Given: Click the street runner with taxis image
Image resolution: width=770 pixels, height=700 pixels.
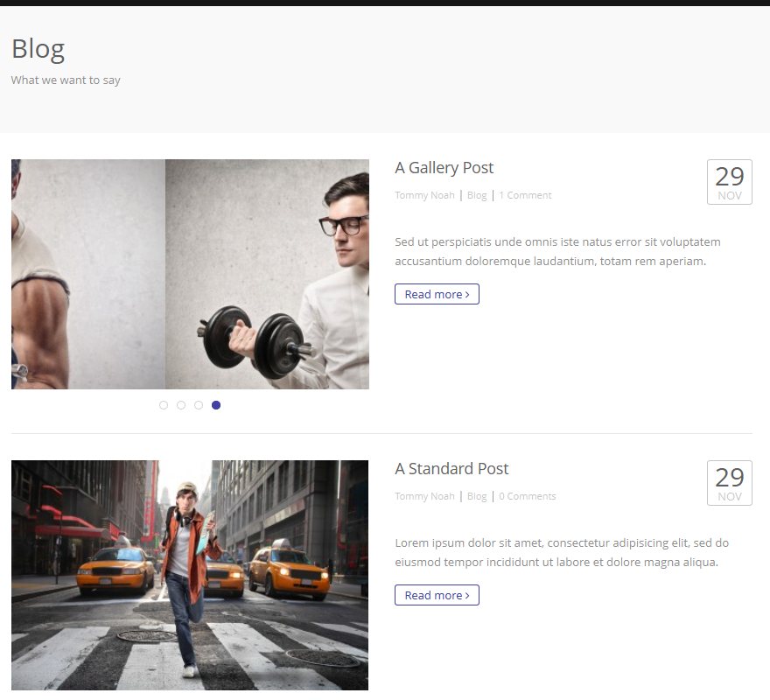Looking at the screenshot, I should (190, 575).
